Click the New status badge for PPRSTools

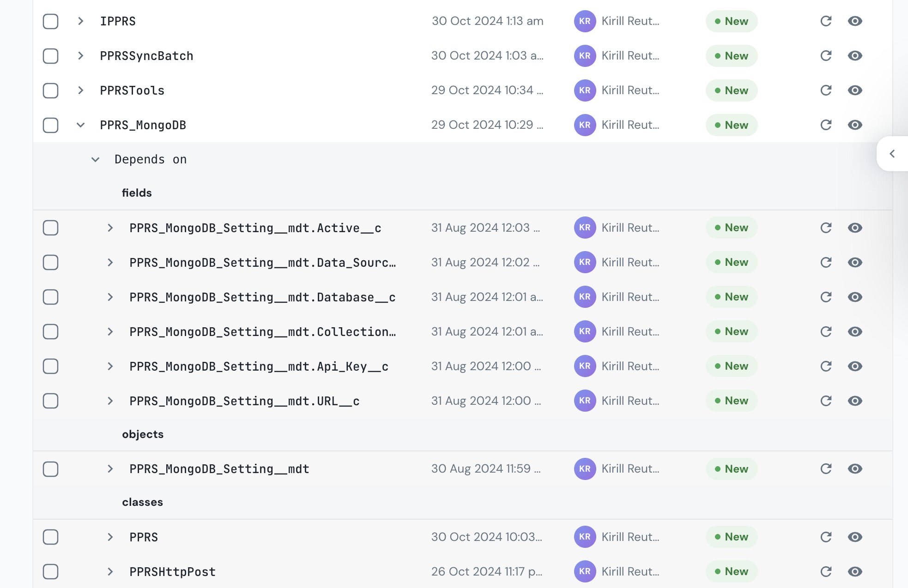[x=732, y=90]
